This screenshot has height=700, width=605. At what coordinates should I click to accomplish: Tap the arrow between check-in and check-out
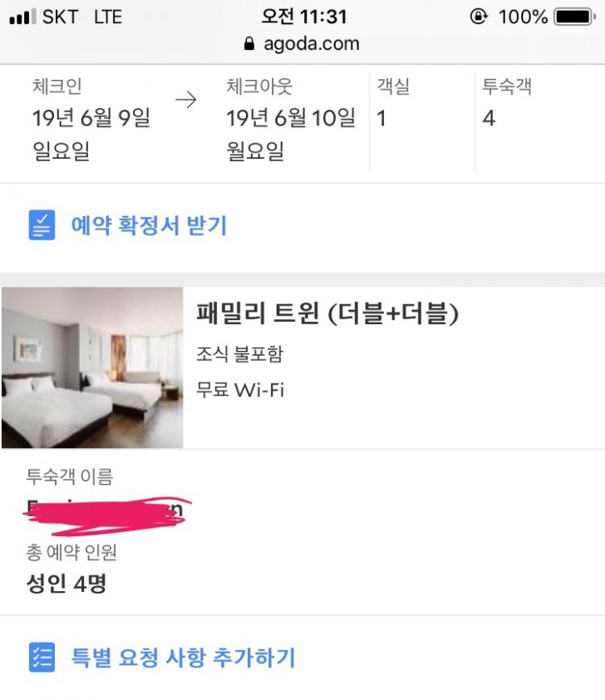[187, 101]
